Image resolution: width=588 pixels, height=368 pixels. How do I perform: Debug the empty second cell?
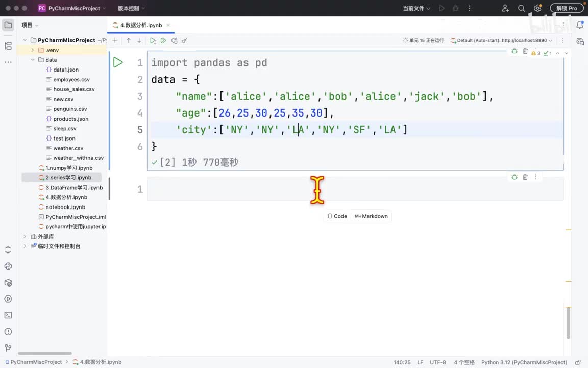[x=514, y=177]
